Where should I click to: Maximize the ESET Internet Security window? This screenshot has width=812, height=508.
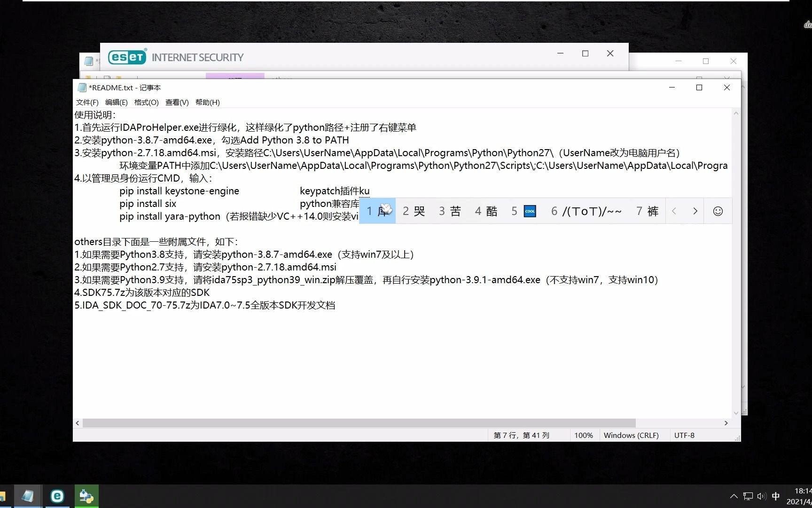[x=586, y=54]
